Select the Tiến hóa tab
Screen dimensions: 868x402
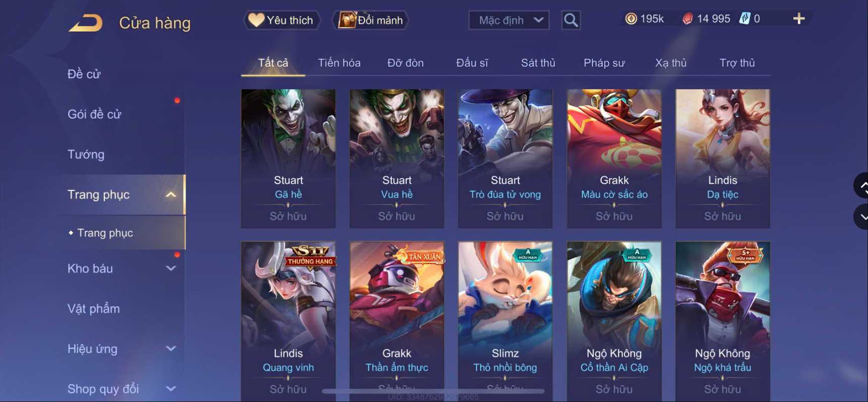[x=339, y=63]
